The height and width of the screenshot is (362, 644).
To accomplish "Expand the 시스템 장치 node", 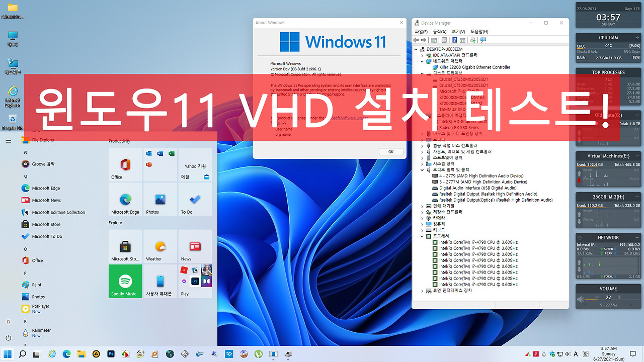I will (423, 164).
